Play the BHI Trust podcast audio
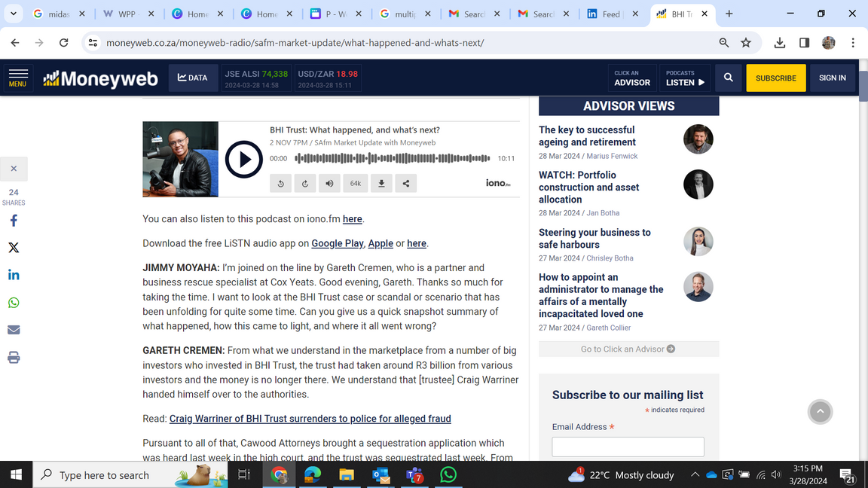Image resolution: width=868 pixels, height=488 pixels. point(243,160)
